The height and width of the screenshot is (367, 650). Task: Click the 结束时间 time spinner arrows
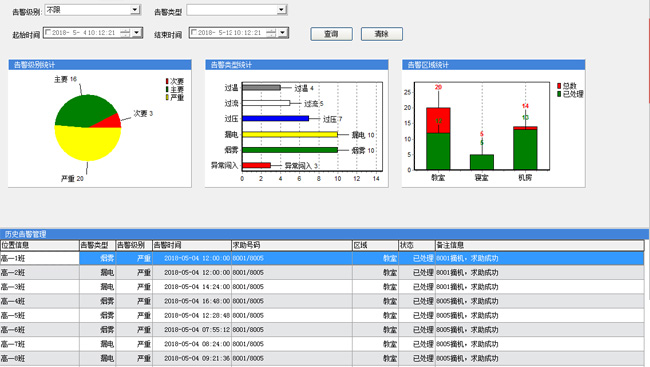(271, 32)
